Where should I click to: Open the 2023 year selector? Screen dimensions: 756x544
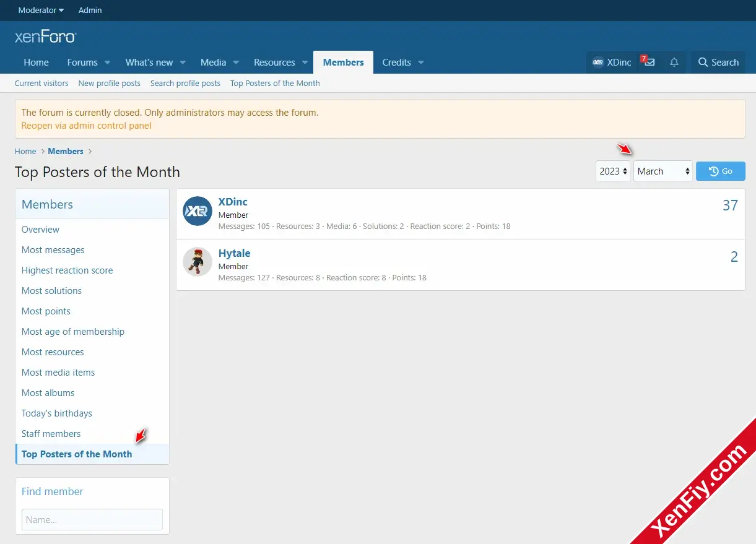click(x=614, y=171)
